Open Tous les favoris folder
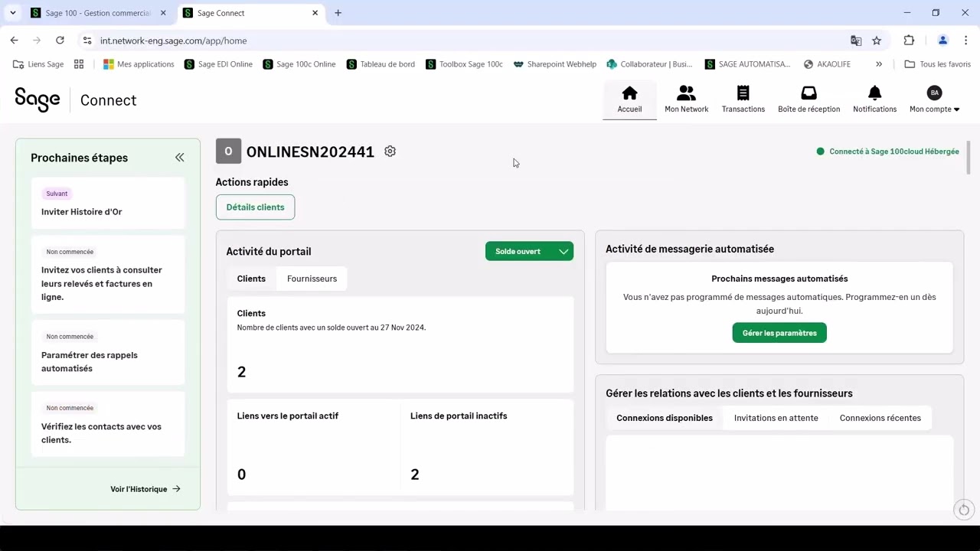Viewport: 980px width, 551px height. point(937,64)
